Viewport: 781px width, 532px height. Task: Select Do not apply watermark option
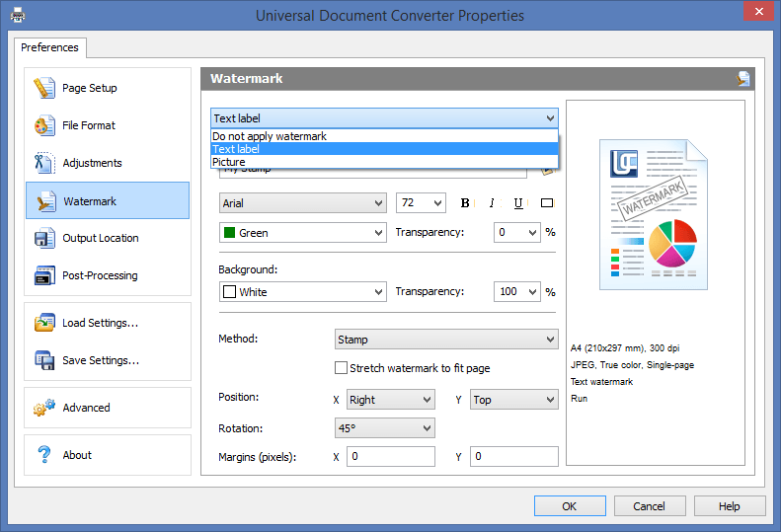(384, 136)
